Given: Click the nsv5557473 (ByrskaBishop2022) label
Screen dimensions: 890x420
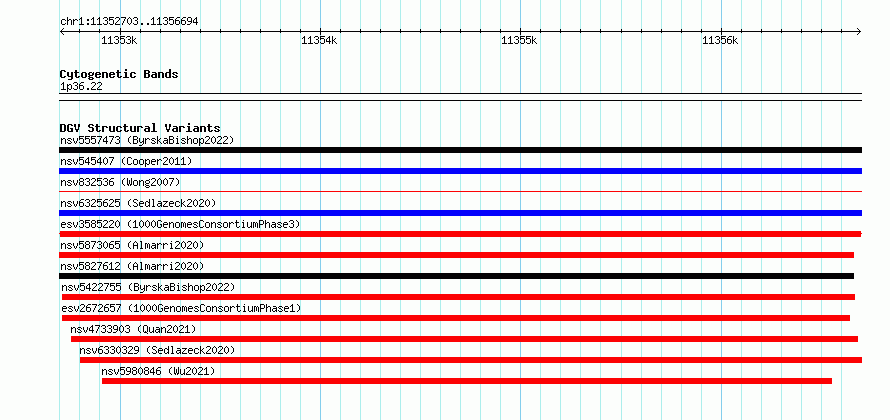Looking at the screenshot, I should [x=147, y=140].
